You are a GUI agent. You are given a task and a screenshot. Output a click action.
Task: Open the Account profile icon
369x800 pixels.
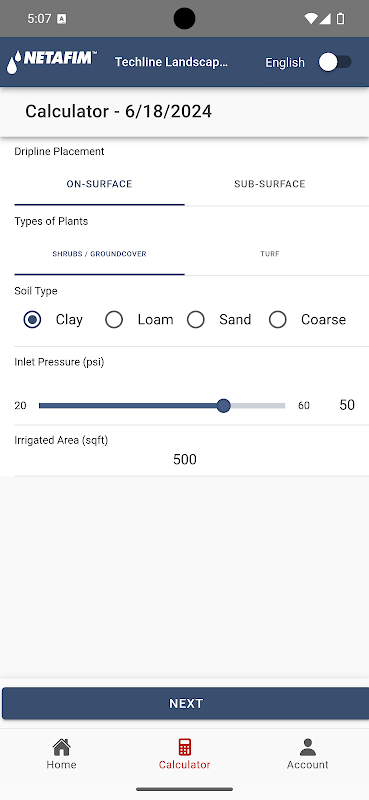tap(308, 747)
